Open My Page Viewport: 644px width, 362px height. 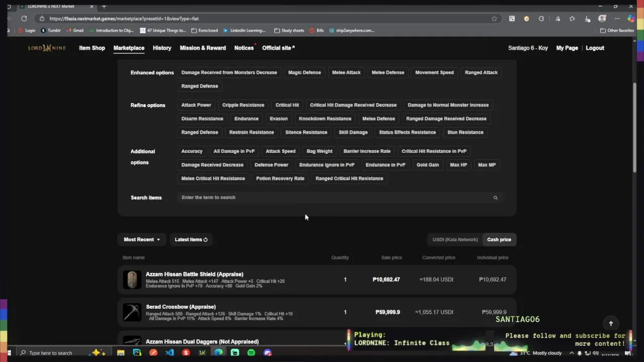pos(567,48)
